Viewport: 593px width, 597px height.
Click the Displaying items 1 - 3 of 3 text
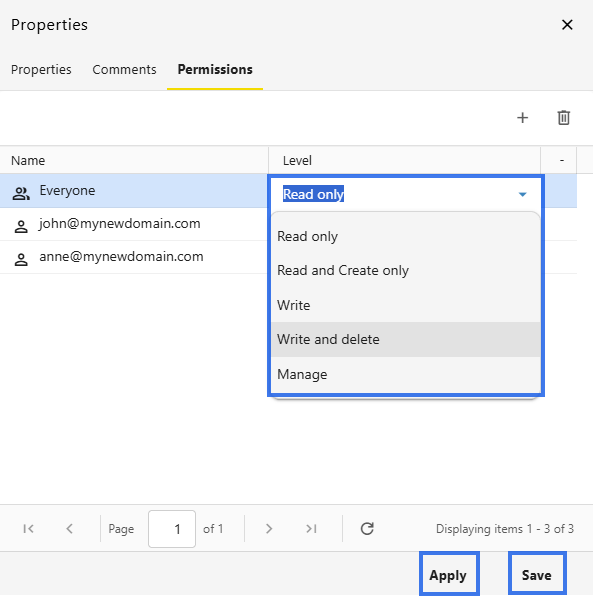point(505,529)
